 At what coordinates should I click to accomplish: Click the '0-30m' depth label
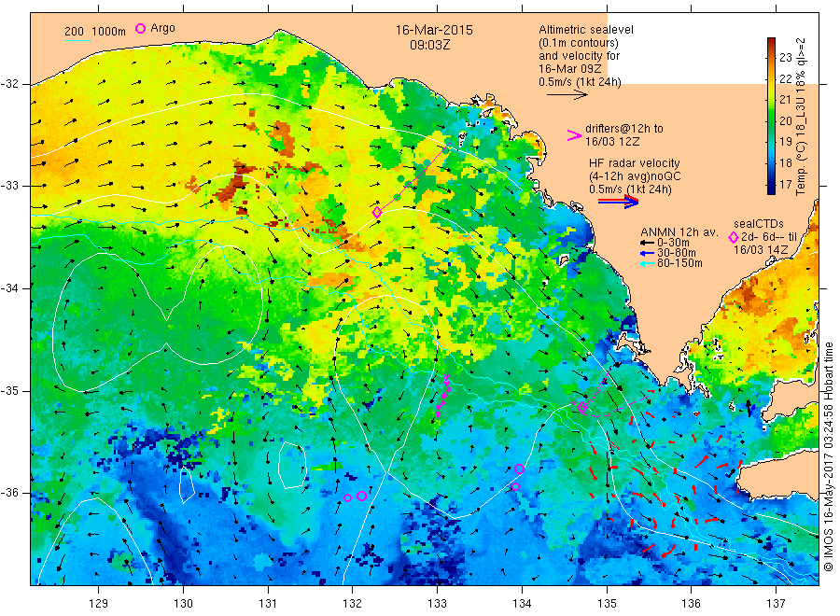coord(673,243)
